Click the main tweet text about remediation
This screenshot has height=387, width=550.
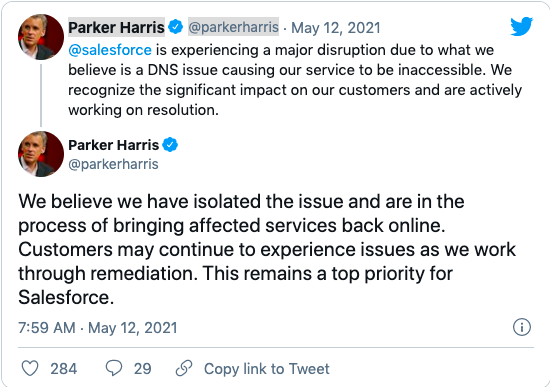[x=267, y=249]
